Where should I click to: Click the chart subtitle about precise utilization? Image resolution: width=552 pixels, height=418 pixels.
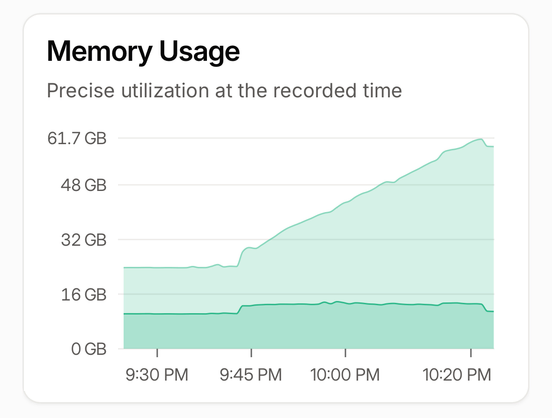(x=224, y=91)
